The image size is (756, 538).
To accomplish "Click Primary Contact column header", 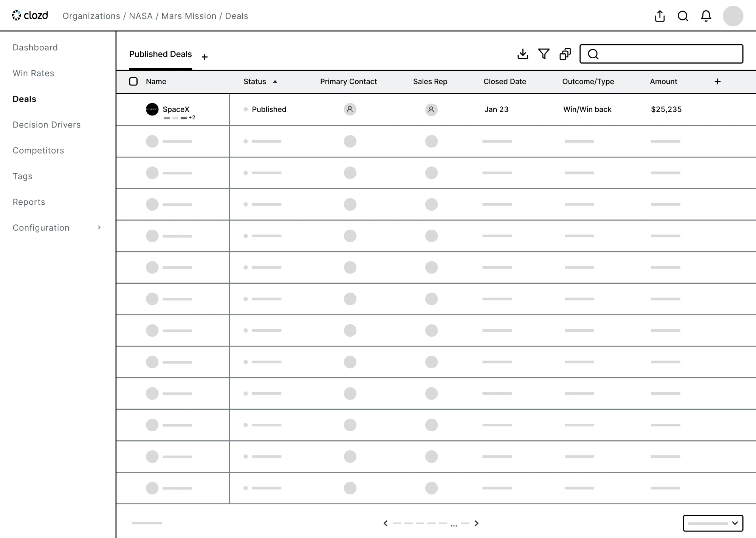I will 348,81.
